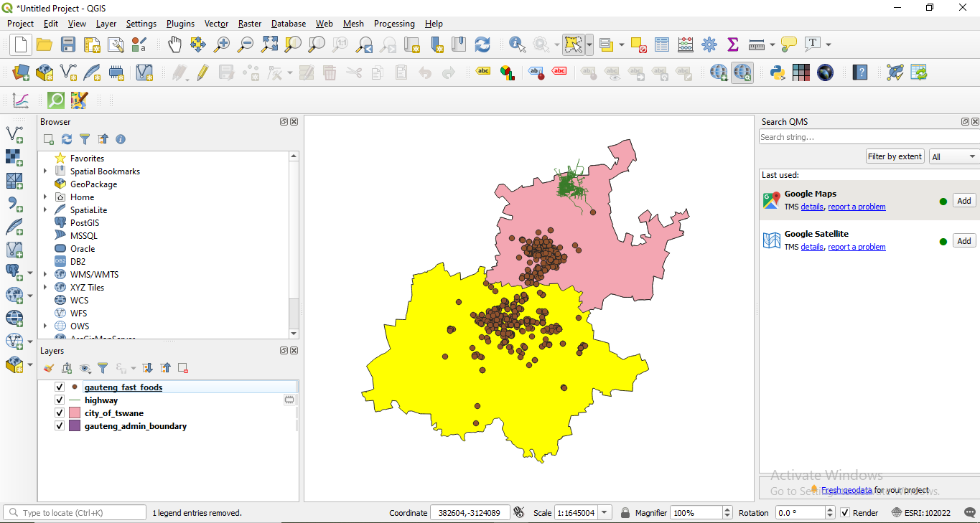This screenshot has width=980, height=523.
Task: Select the Identify Features tool
Action: coord(517,44)
